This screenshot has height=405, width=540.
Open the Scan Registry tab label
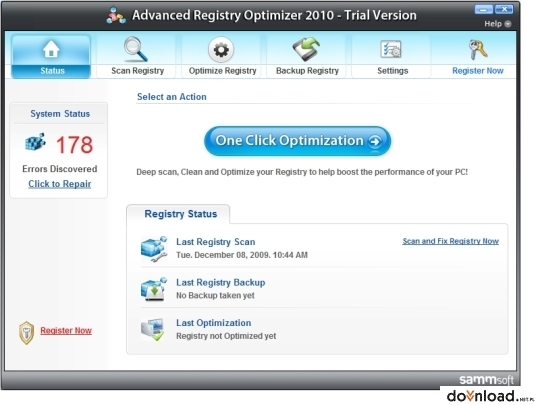pyautogui.click(x=137, y=71)
